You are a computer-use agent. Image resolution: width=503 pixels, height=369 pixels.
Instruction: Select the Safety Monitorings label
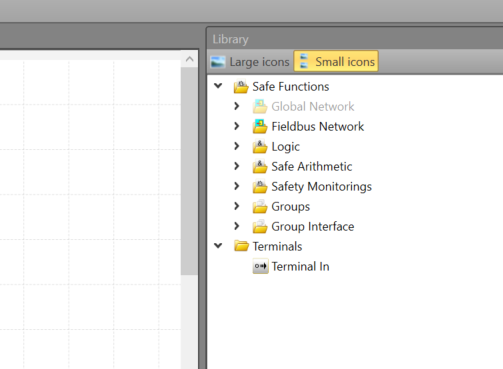tap(322, 187)
